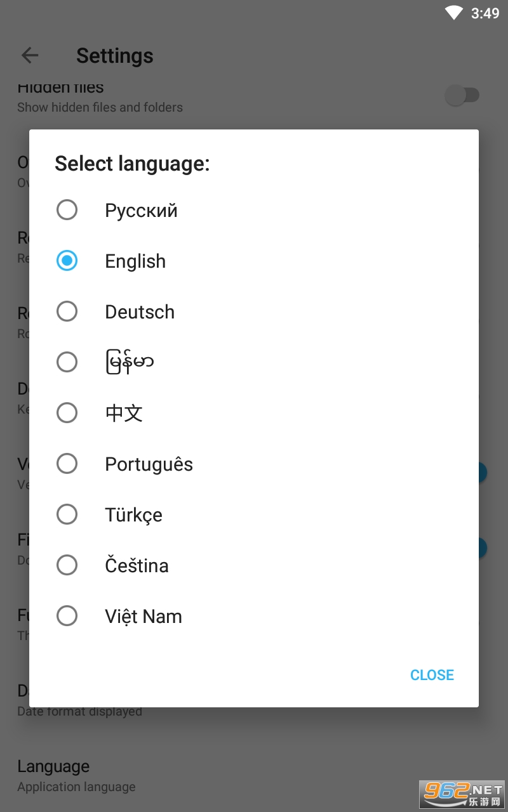Select the Burmese language radio button
This screenshot has height=812, width=508.
(x=67, y=362)
